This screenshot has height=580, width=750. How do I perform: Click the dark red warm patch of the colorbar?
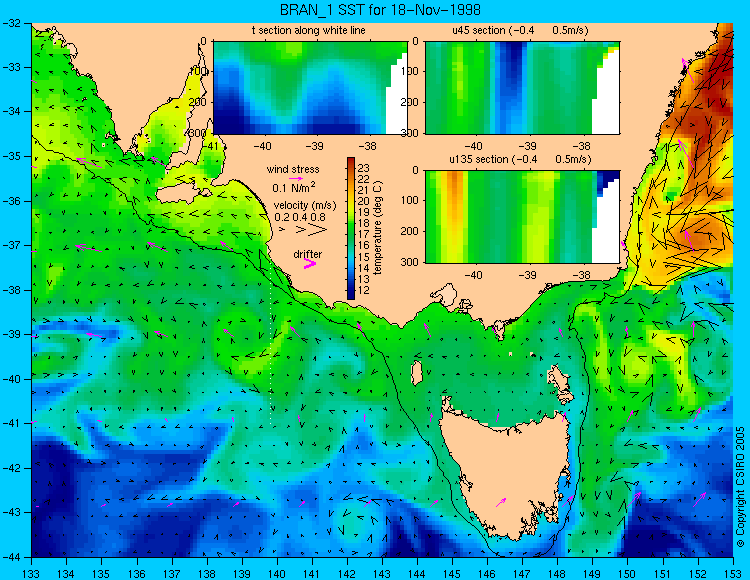[351, 163]
